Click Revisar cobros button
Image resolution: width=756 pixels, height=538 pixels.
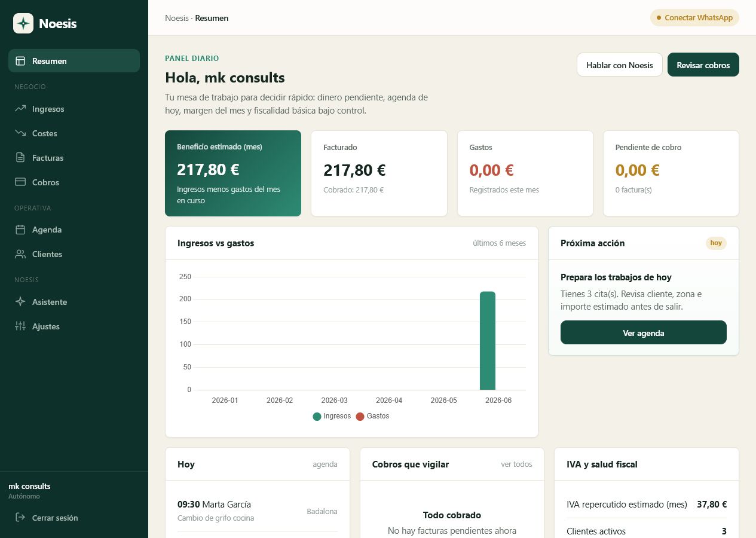(x=703, y=65)
